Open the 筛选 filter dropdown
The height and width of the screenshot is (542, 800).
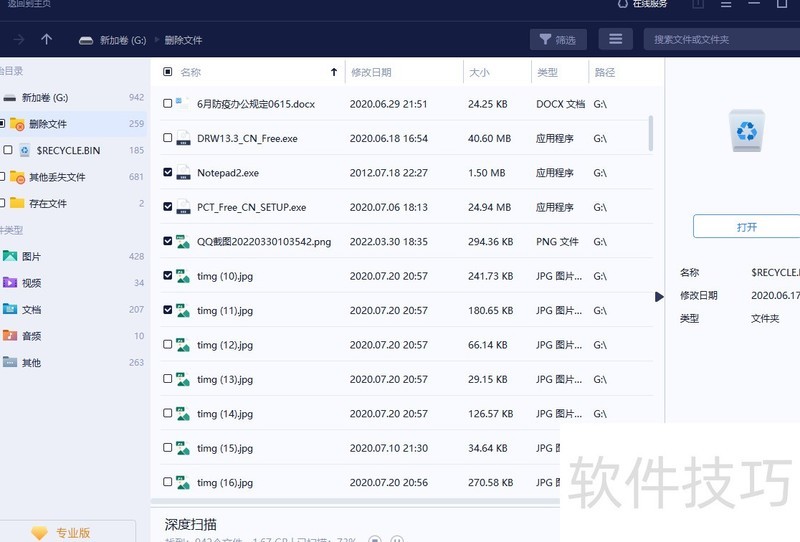click(x=557, y=39)
